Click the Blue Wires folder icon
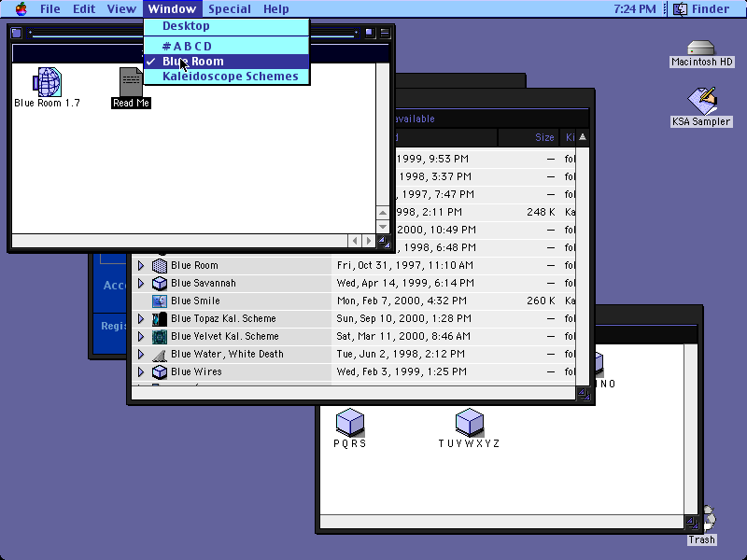The height and width of the screenshot is (560, 747). pos(160,371)
